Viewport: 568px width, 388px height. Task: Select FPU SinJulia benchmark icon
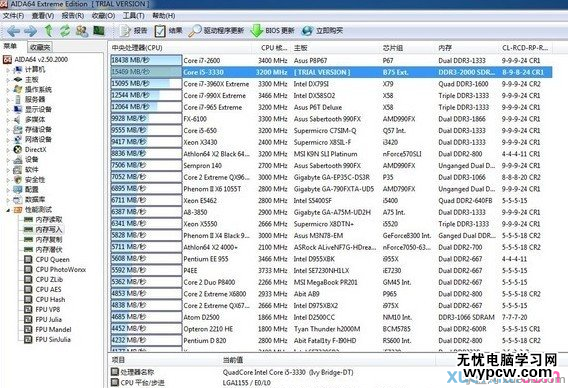point(28,339)
